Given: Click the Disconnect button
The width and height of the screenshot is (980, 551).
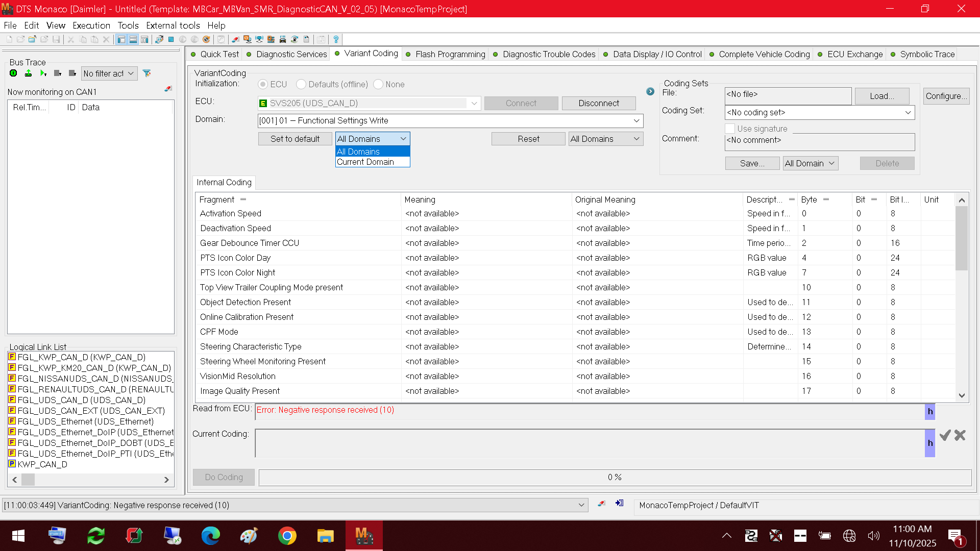Looking at the screenshot, I should pyautogui.click(x=599, y=103).
